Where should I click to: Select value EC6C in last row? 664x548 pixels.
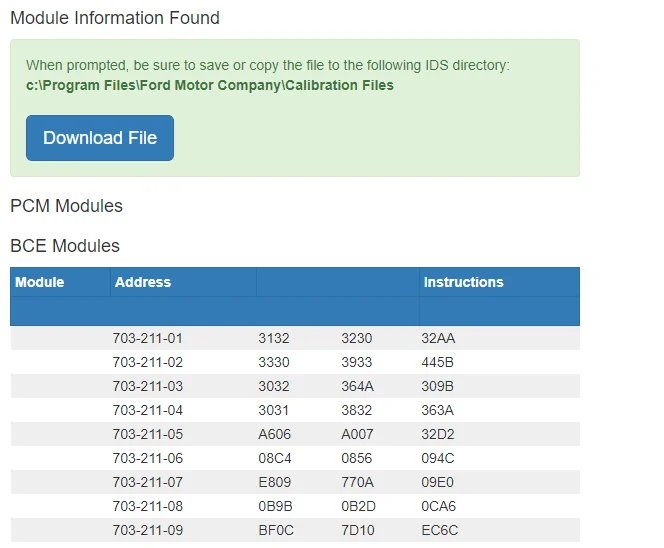tap(440, 530)
